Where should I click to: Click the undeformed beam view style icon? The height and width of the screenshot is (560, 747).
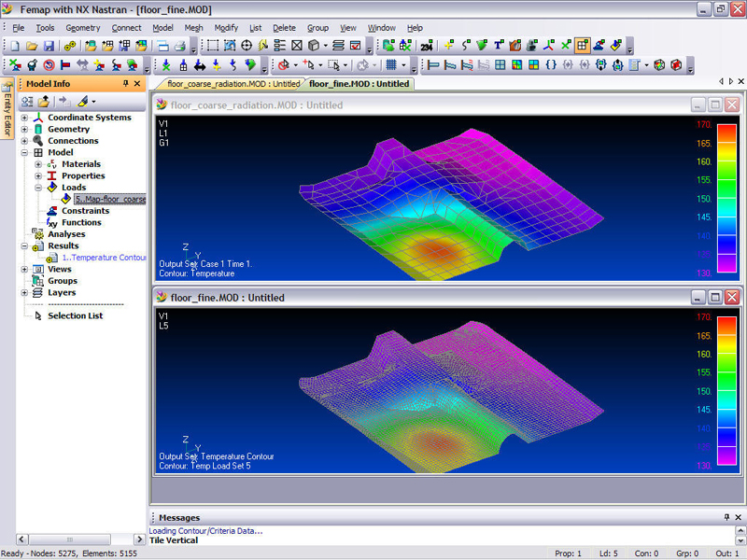[433, 64]
